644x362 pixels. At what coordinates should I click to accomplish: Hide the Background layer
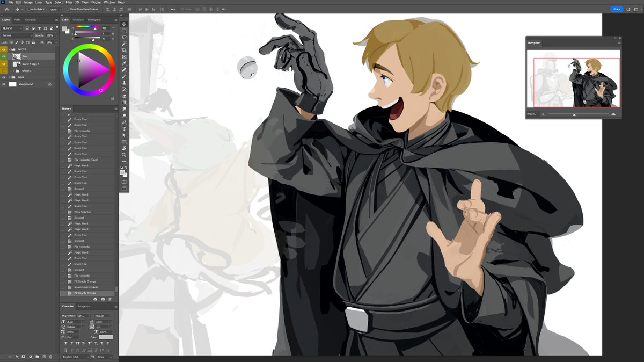(x=4, y=84)
